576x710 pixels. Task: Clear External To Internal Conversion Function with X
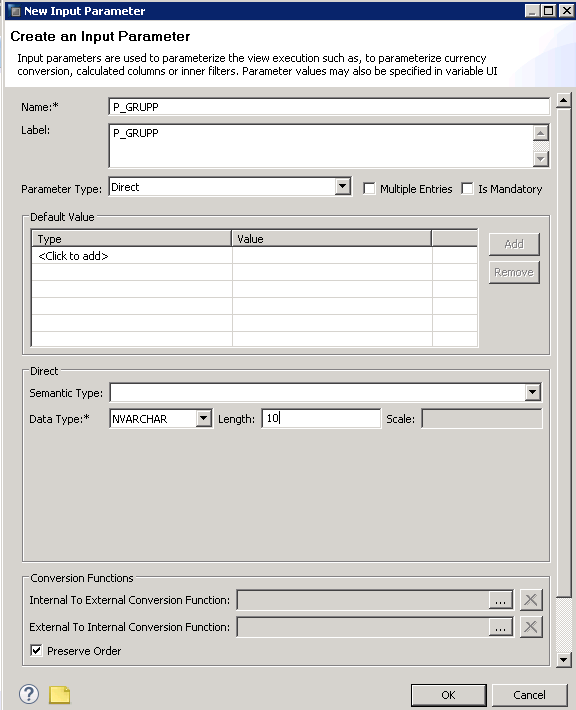[531, 627]
